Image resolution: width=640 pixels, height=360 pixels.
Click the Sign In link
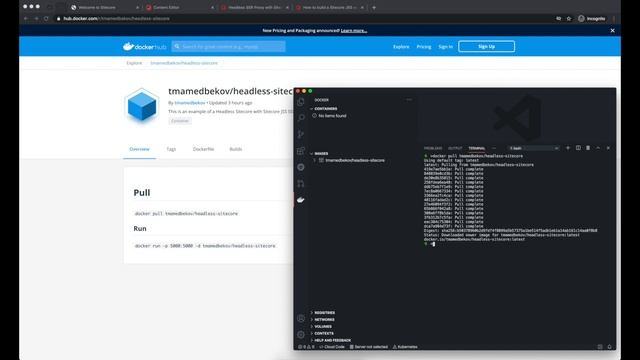point(445,47)
